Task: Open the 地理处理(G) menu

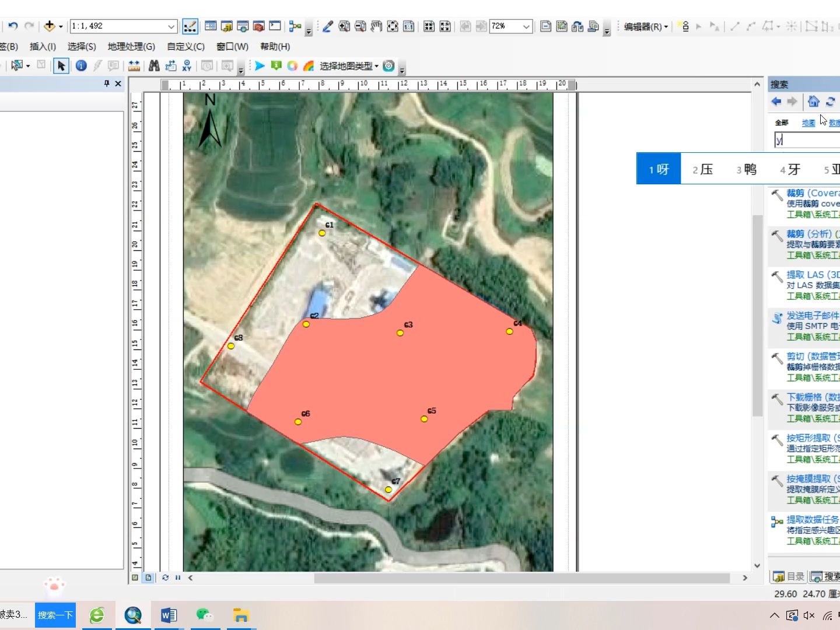Action: 131,47
